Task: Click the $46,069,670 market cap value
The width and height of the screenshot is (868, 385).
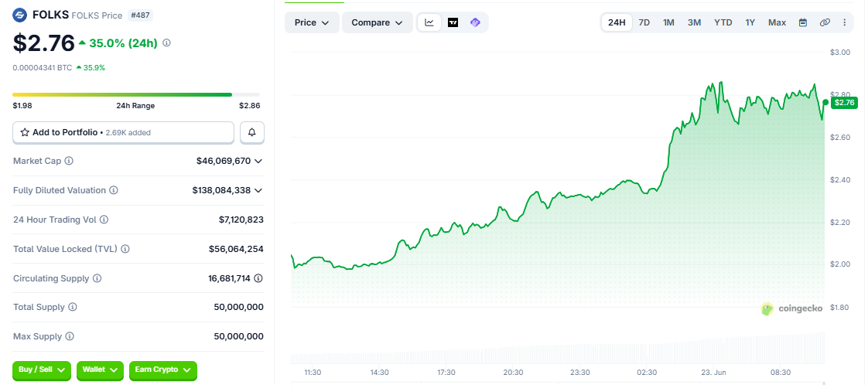Action: tap(223, 161)
